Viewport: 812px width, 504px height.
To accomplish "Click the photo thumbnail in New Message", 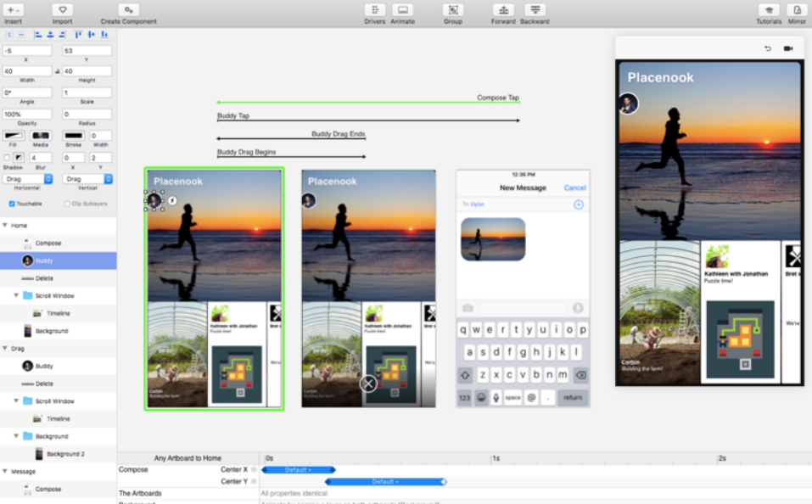I will (493, 239).
